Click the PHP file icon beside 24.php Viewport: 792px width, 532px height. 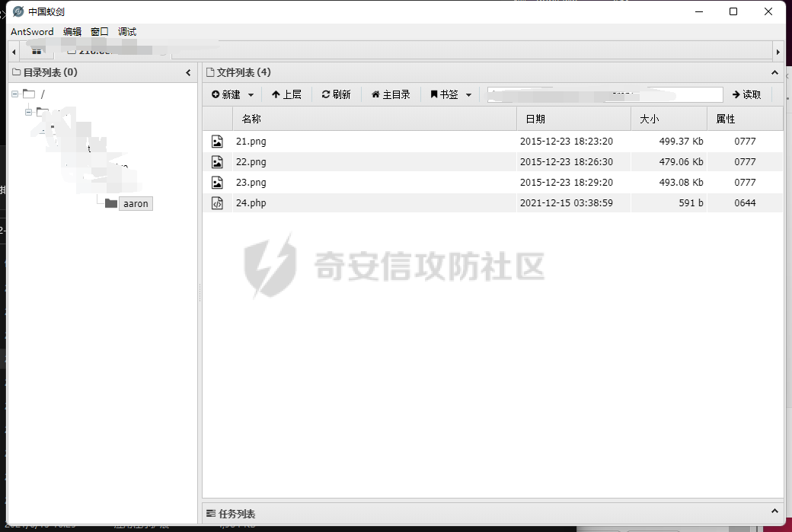tap(216, 202)
